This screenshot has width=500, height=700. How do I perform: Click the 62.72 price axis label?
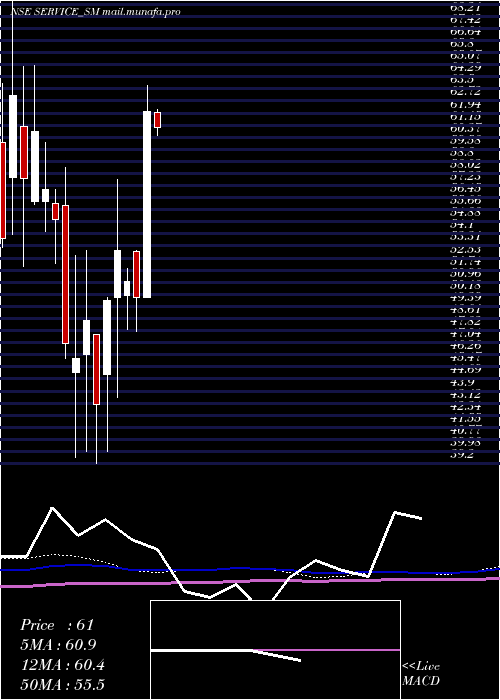coord(466,92)
